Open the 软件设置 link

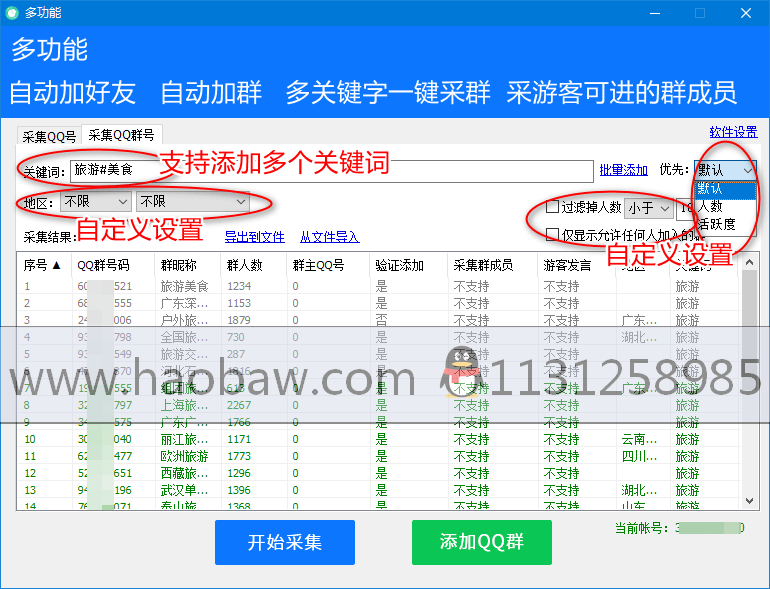(733, 132)
